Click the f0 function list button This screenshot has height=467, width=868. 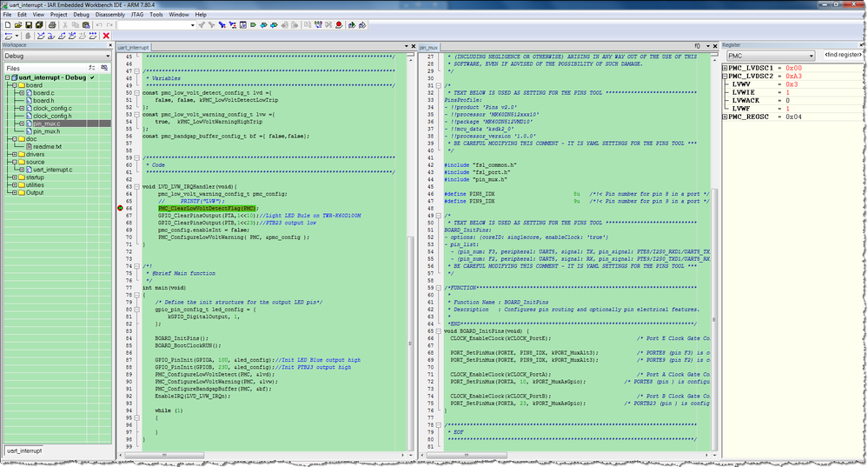tap(698, 46)
